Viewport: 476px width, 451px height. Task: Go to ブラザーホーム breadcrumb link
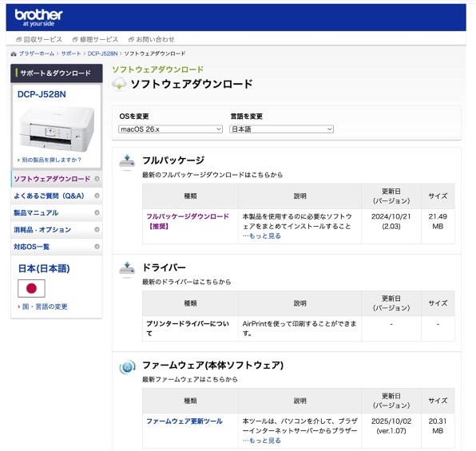[x=37, y=53]
